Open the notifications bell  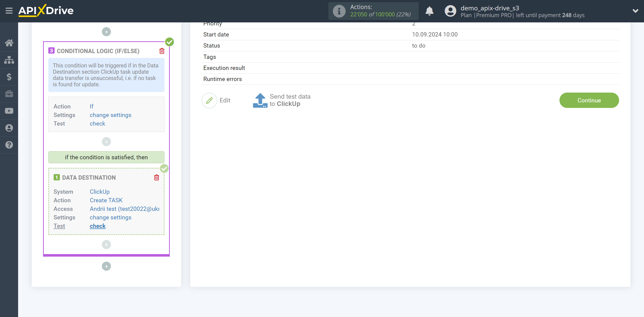click(429, 11)
